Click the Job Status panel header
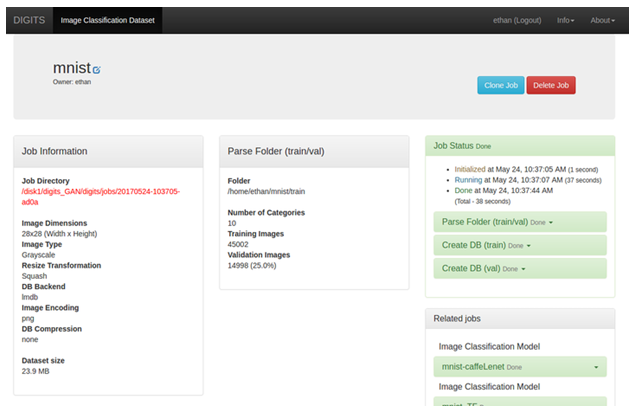636x413 pixels. (x=519, y=146)
